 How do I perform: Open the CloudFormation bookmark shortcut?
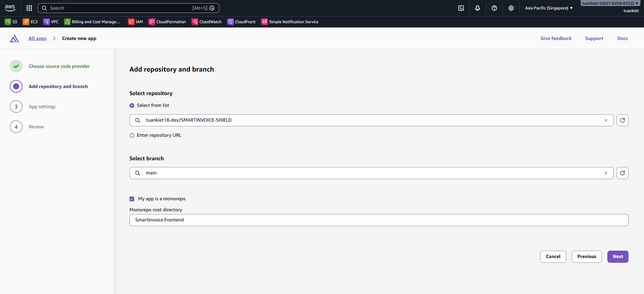[167, 22]
